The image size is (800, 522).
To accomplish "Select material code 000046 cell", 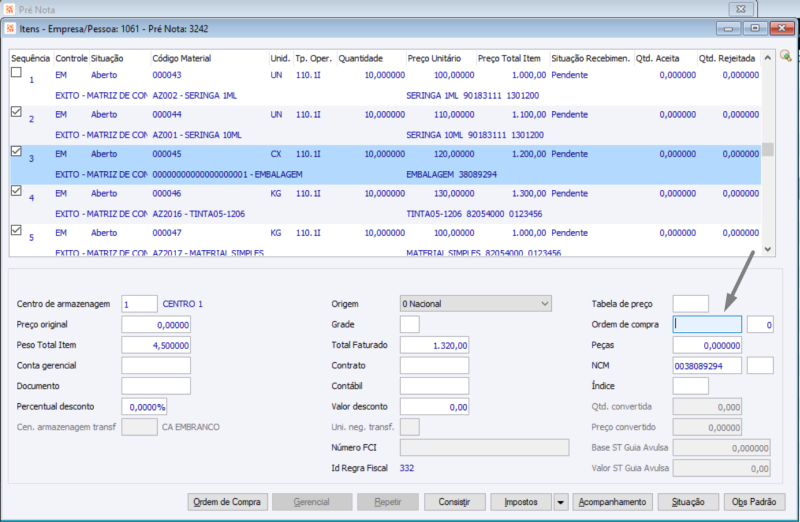I will (167, 193).
